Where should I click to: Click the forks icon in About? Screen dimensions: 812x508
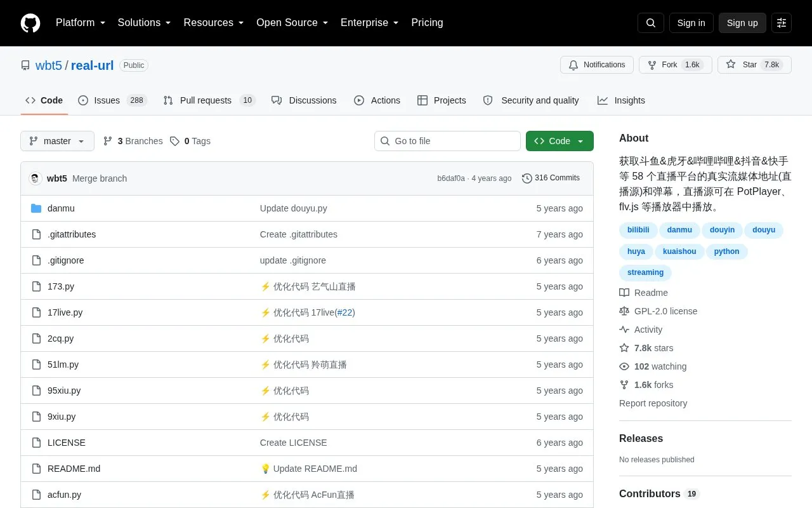624,385
